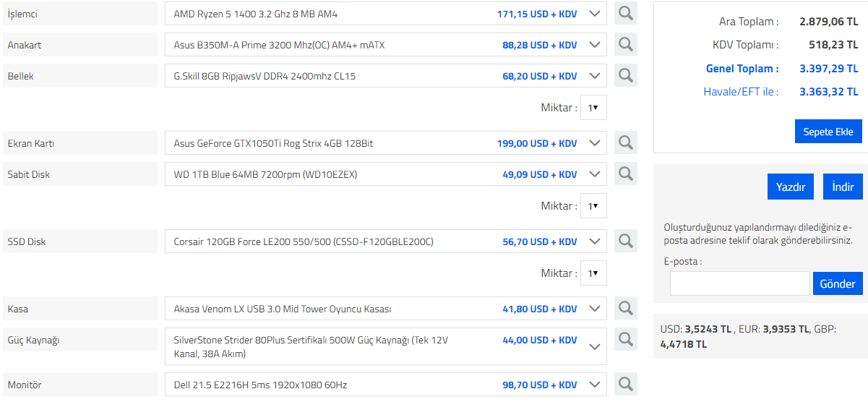Click the Gönder button
This screenshot has width=868, height=402.
[x=838, y=283]
